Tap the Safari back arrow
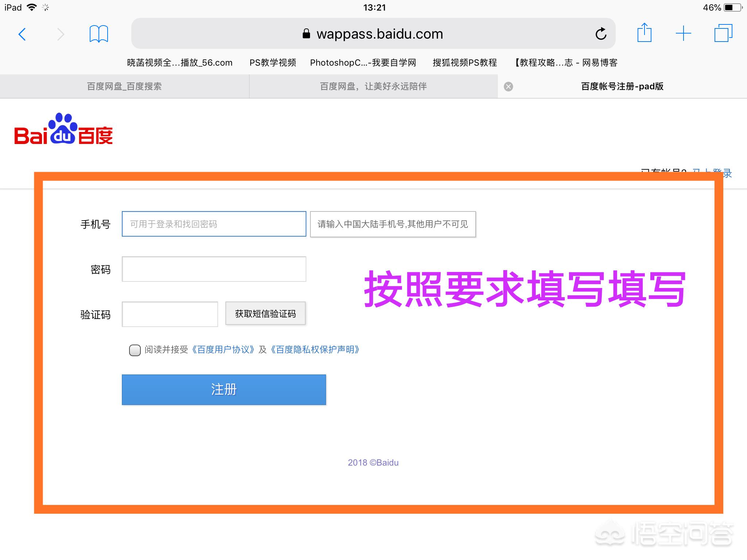Image resolution: width=747 pixels, height=560 pixels. (22, 34)
